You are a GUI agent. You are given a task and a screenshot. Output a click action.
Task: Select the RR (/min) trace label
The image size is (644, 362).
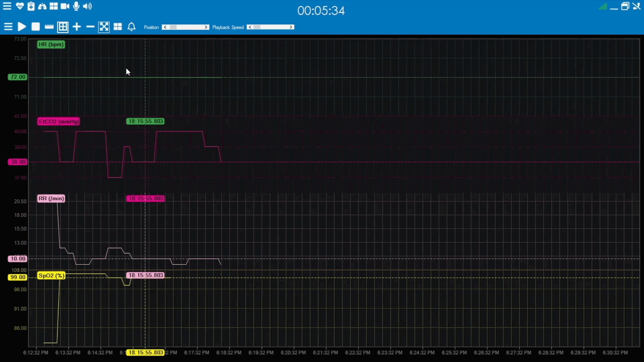[x=51, y=198]
